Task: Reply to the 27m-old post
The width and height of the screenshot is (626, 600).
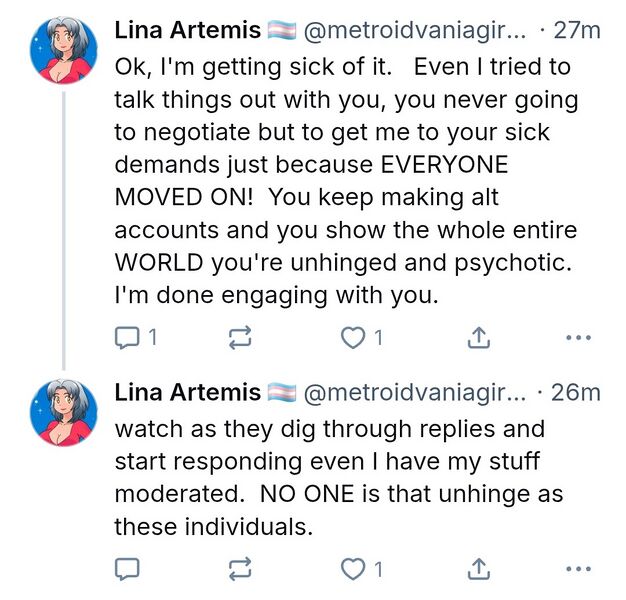Action: (127, 339)
